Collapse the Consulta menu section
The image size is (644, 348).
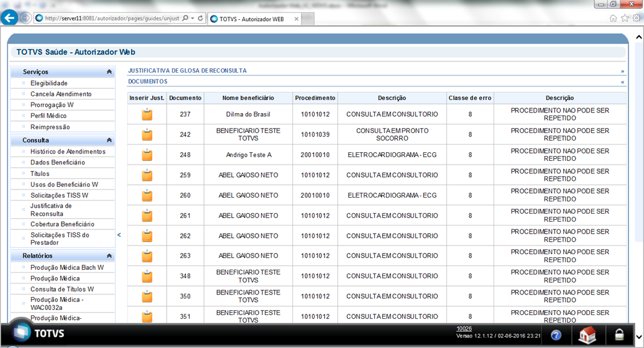[109, 140]
